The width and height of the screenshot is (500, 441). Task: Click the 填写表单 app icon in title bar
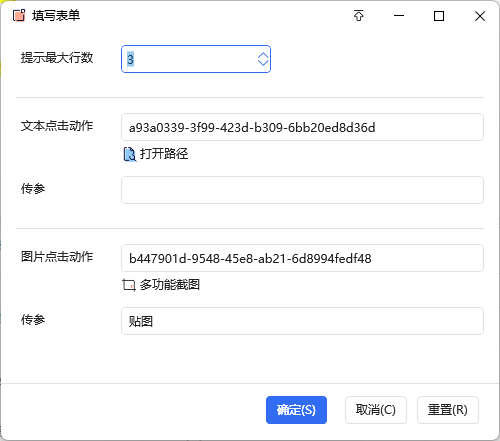[x=19, y=16]
